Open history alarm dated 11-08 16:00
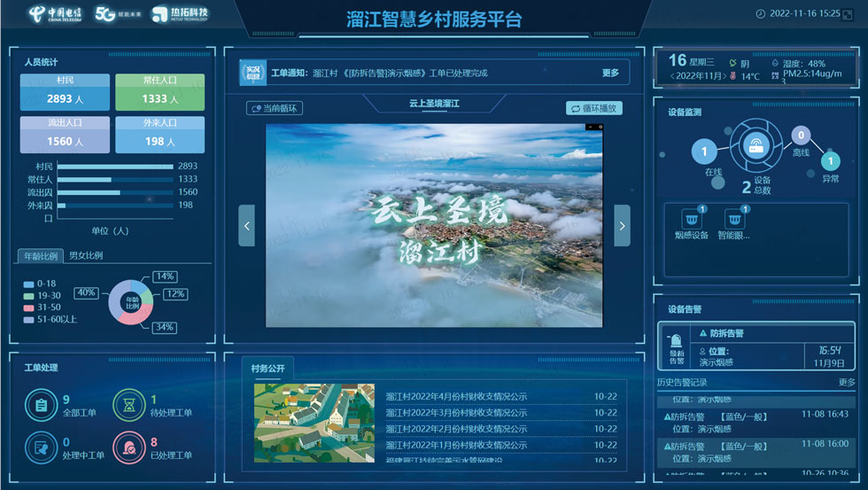Screen dimensions: 868x490 point(756,452)
